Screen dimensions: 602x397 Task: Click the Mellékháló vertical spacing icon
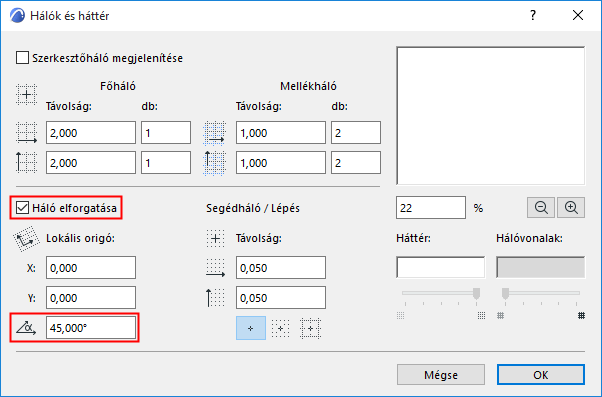214,163
